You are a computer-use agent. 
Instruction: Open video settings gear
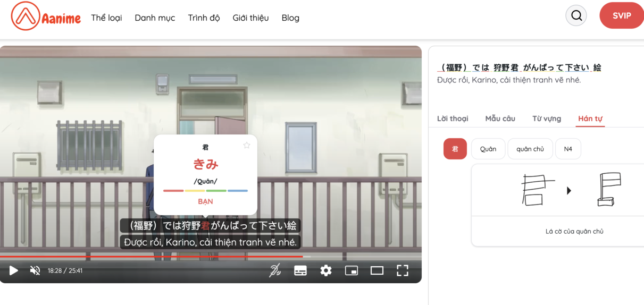(x=326, y=270)
